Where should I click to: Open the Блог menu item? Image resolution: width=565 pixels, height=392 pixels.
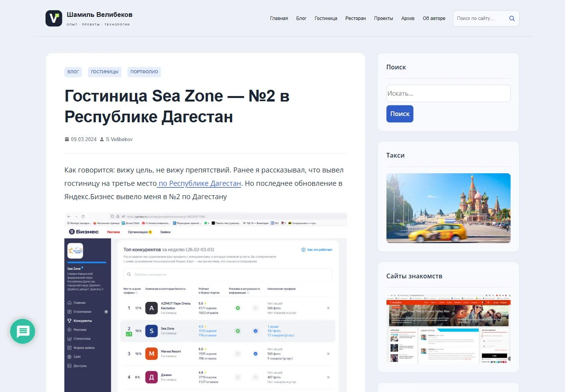(301, 18)
